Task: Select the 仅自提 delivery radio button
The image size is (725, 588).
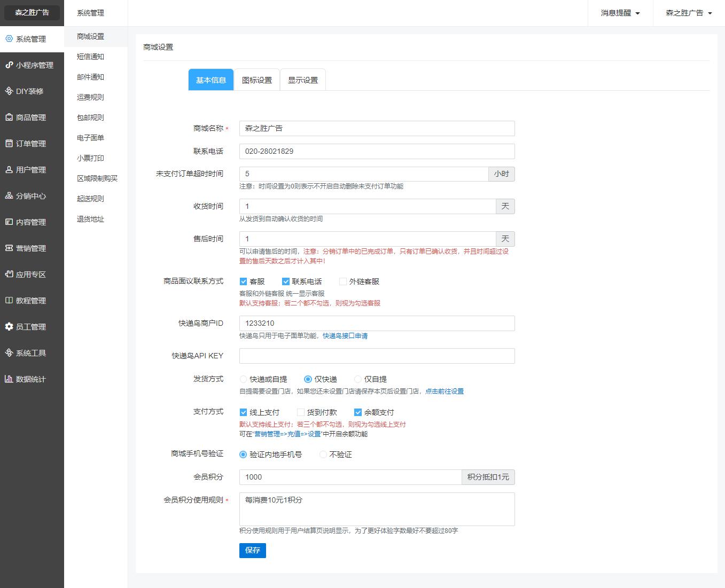Action: [x=358, y=379]
